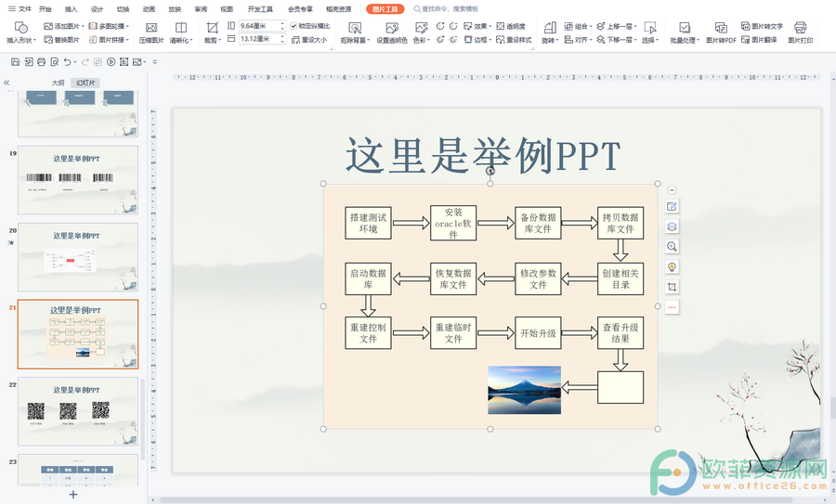Select slide 22 thumbnail with QR codes
The width and height of the screenshot is (836, 504).
click(78, 412)
